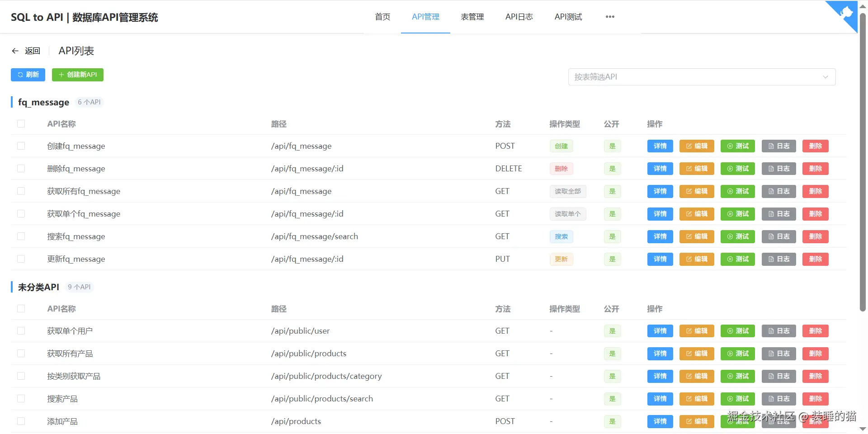The width and height of the screenshot is (868, 434).
Task: Open 详情 for 获取单个用户 API
Action: pyautogui.click(x=660, y=331)
